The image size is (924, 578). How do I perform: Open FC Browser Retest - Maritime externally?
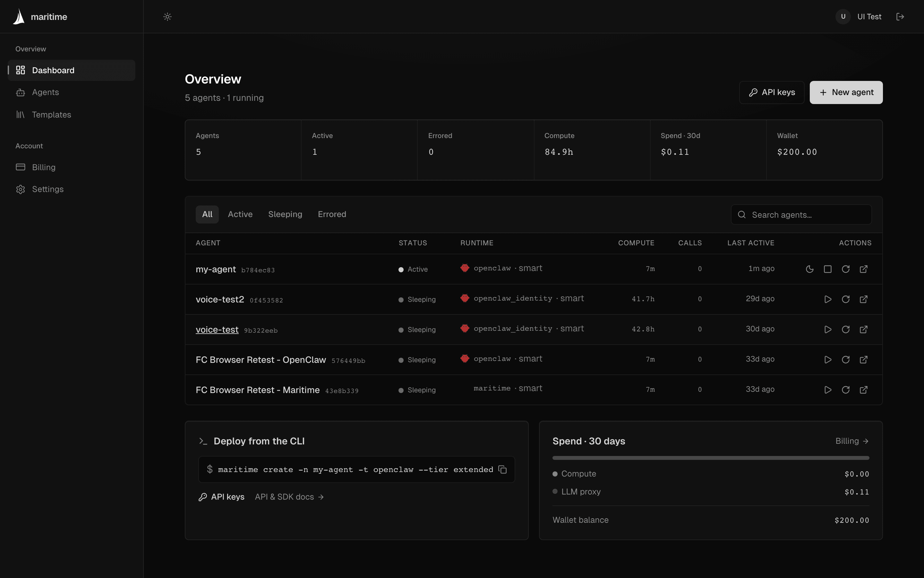[863, 390]
